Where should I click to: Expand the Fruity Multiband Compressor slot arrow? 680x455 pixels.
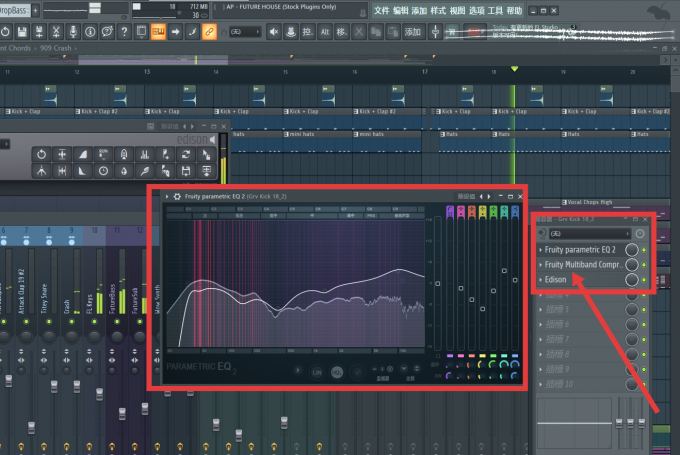click(540, 265)
